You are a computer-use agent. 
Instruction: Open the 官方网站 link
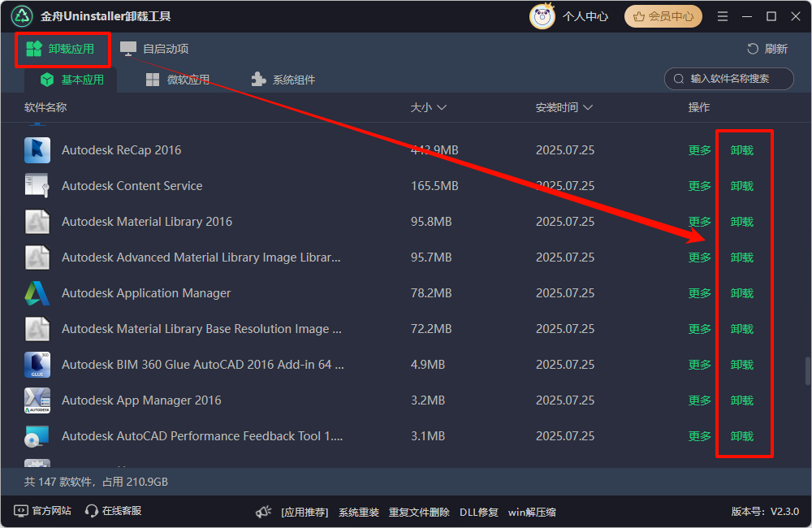point(43,511)
